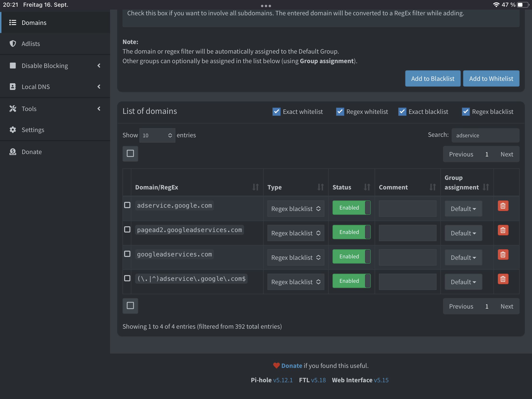Delete the adservice.google.com entry via trash icon
The image size is (532, 399).
point(503,206)
